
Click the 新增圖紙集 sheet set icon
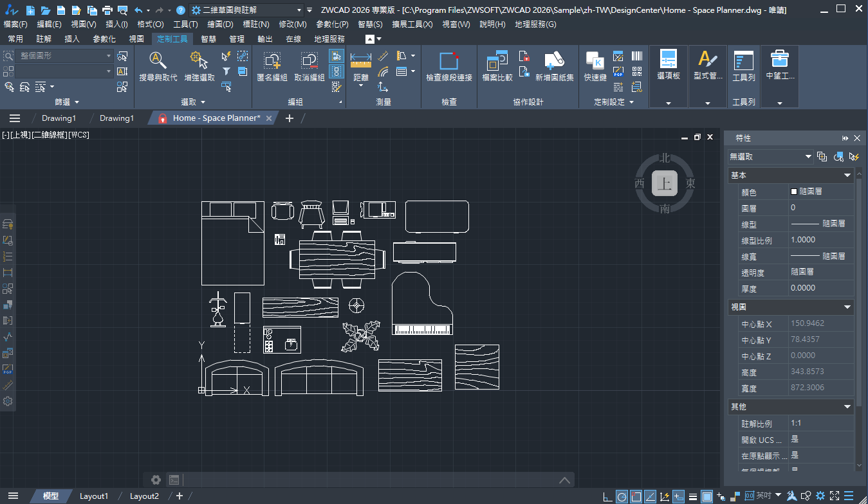[x=554, y=67]
